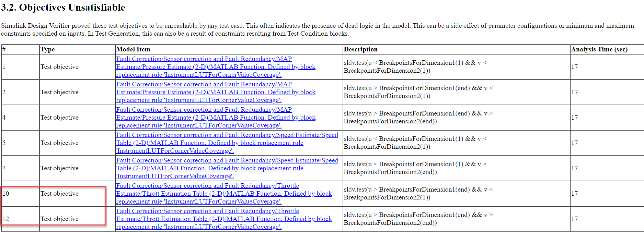The image size is (644, 232).
Task: Open Throttle Estimate link in row 12
Action: pos(224,219)
